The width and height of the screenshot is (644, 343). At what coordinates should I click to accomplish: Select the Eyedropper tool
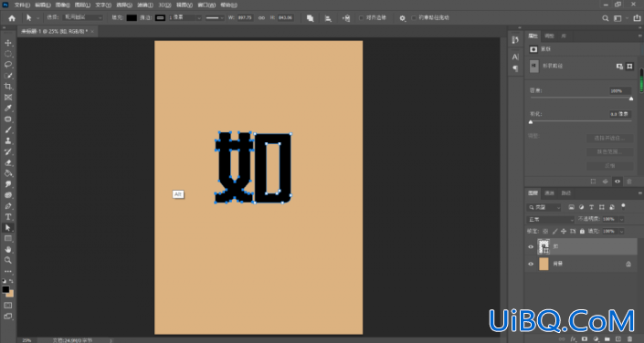(8, 109)
